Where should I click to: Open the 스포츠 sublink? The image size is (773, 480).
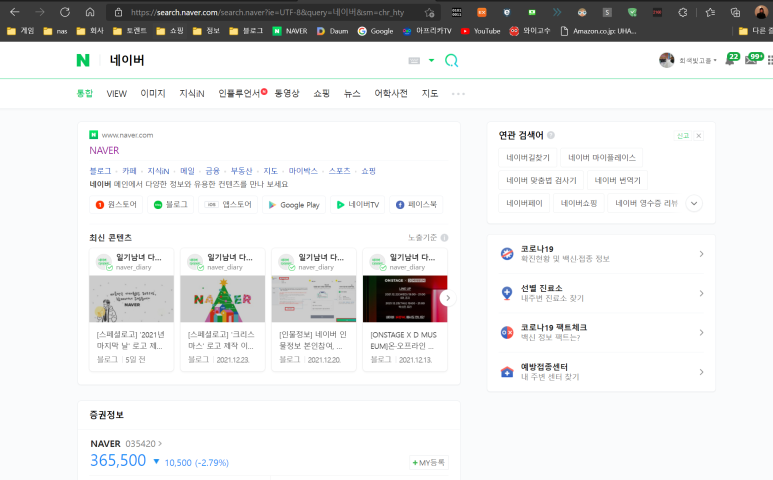[339, 171]
